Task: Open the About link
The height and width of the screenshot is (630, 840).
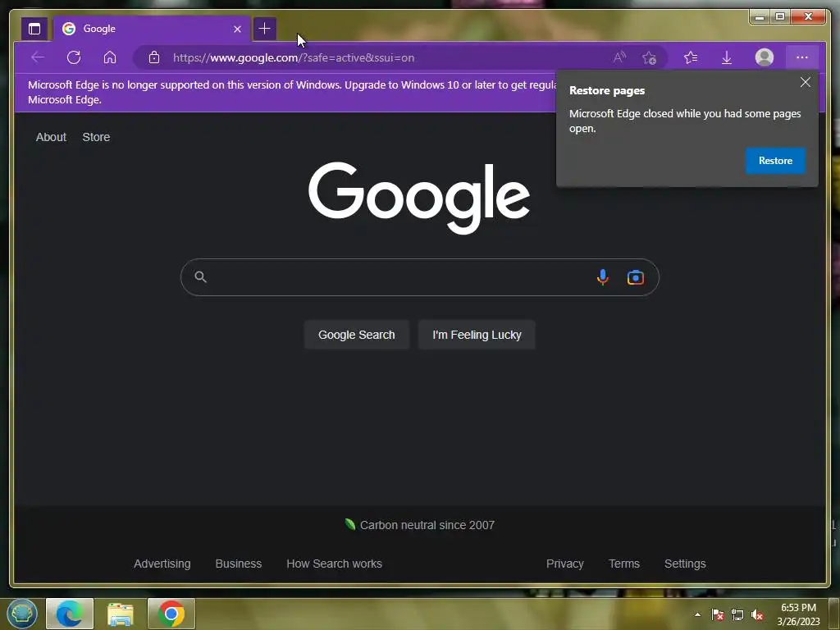Action: 51,137
